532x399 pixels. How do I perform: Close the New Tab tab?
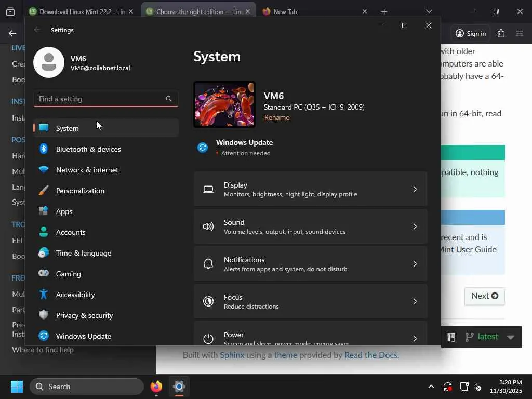click(364, 11)
